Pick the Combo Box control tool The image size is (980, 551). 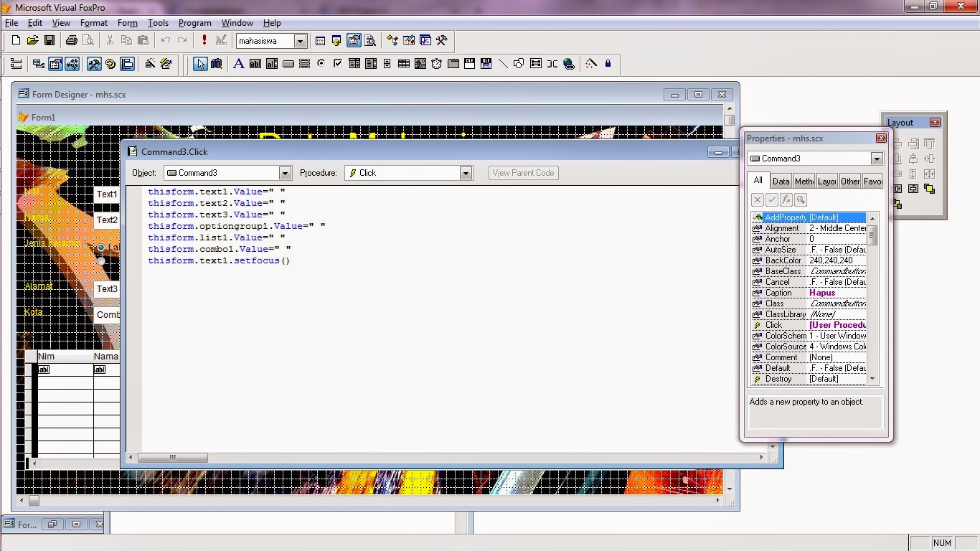tap(355, 64)
